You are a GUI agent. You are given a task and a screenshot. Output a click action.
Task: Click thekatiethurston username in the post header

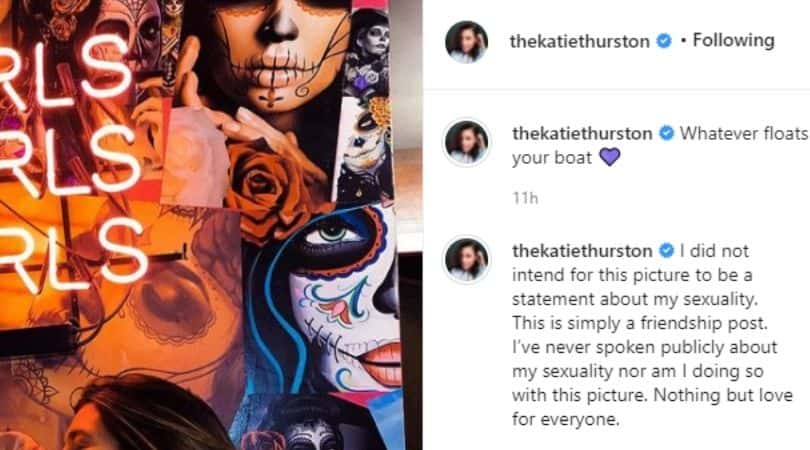(580, 41)
